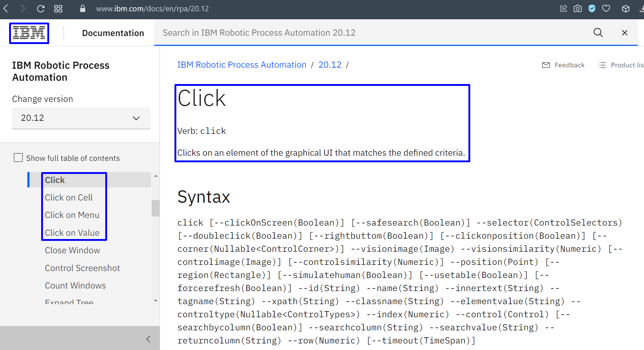
Task: Open Count Windows in contents
Action: tap(75, 286)
